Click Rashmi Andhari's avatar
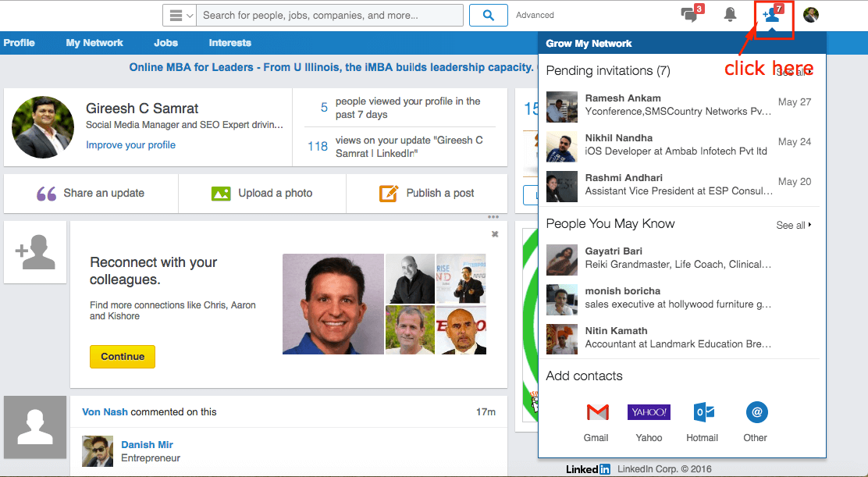This screenshot has height=477, width=868. click(562, 187)
